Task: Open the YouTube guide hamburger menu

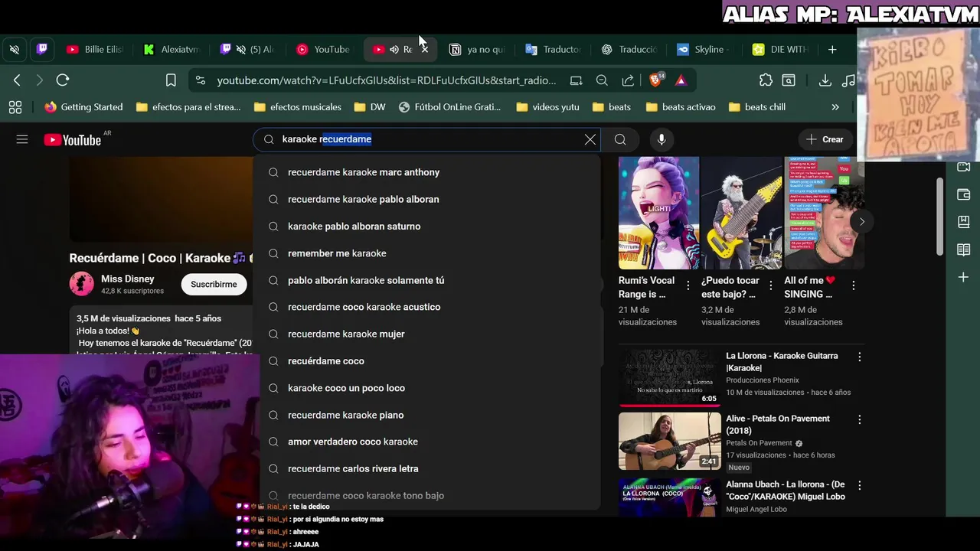Action: point(22,139)
